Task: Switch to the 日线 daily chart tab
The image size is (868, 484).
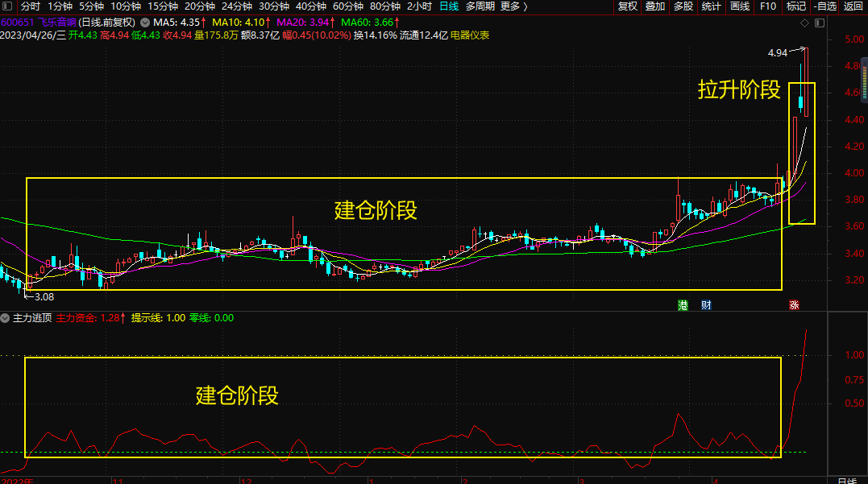Action: point(448,6)
